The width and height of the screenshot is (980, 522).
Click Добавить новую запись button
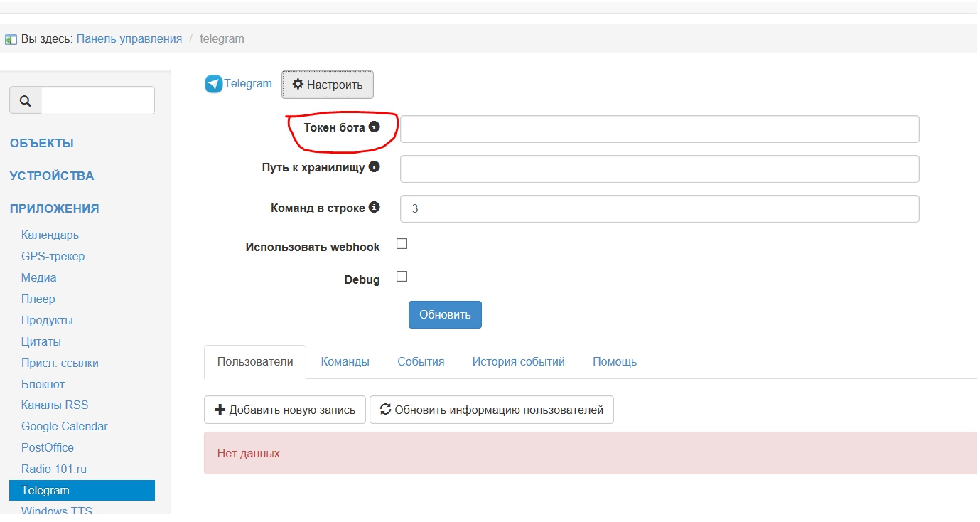click(x=285, y=410)
